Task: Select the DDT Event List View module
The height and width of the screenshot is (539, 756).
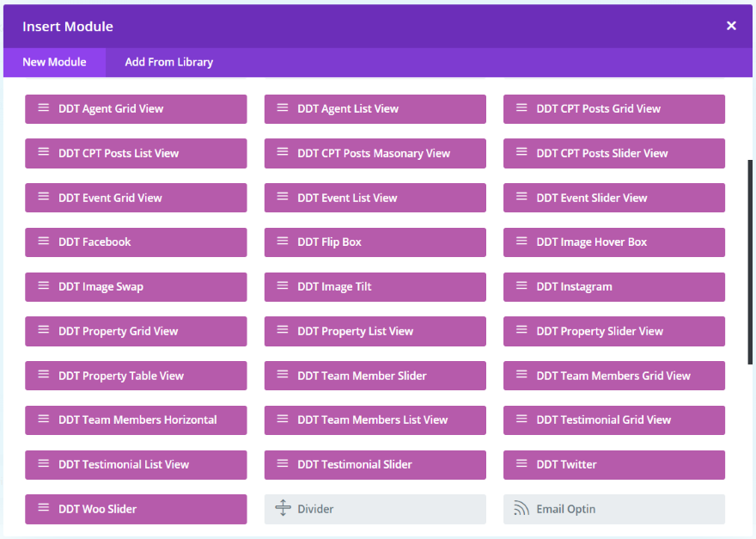Action: tap(375, 198)
